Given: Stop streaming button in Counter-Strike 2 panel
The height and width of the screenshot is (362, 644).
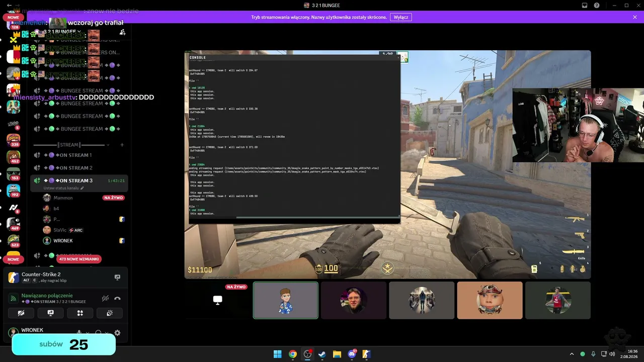Looking at the screenshot, I should 117,277.
